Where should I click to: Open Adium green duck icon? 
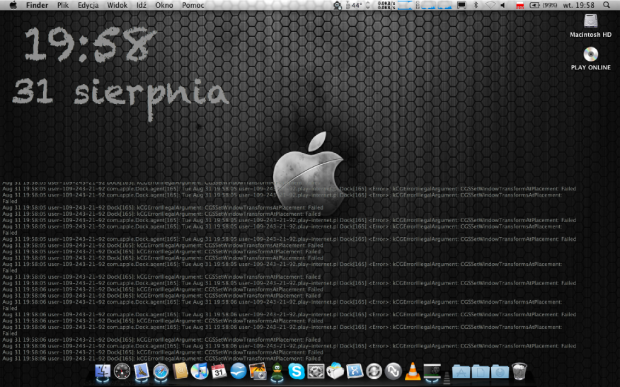277,372
